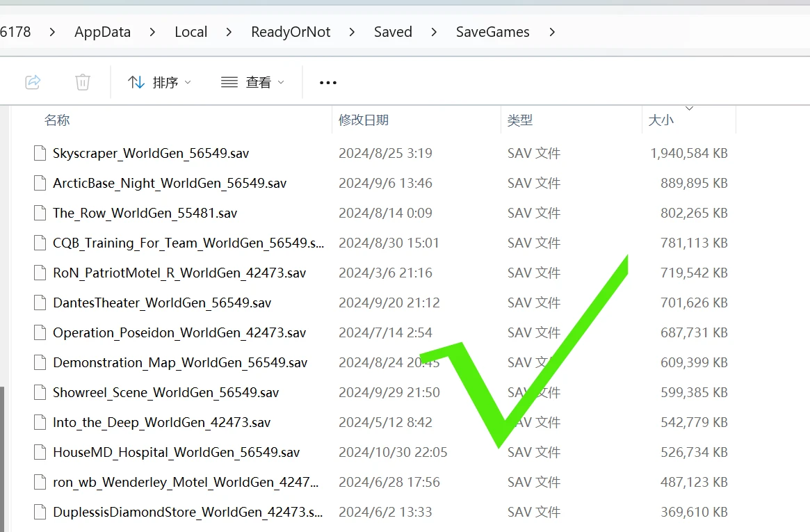This screenshot has width=810, height=532.
Task: Select Into_the_Deep_WorldGen_42473.sav file
Action: click(162, 423)
